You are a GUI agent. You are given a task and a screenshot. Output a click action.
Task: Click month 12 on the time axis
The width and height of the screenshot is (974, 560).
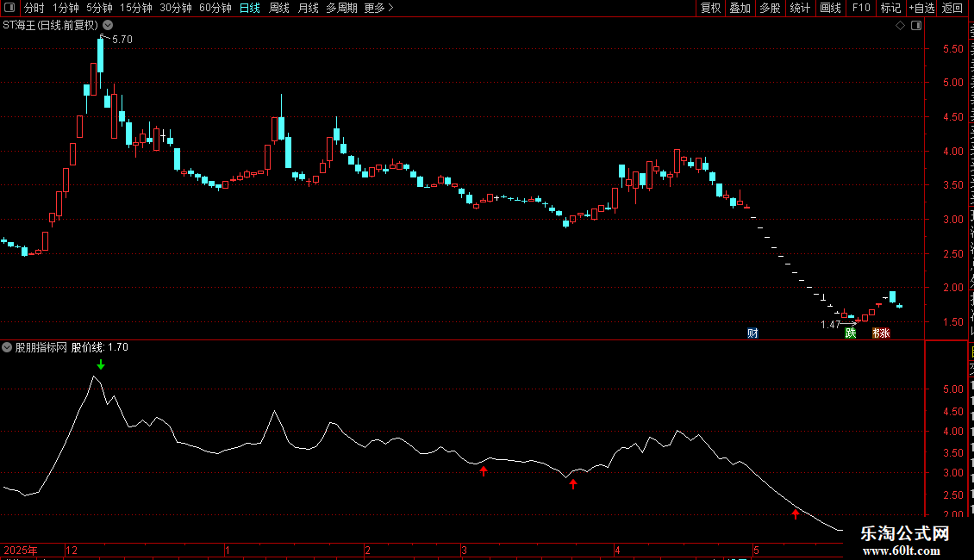tap(72, 550)
